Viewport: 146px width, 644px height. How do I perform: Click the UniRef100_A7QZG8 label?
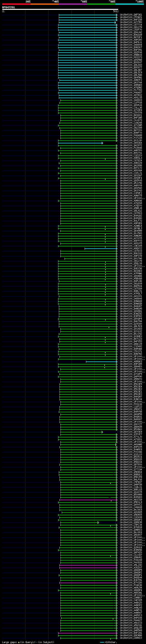[131, 203]
